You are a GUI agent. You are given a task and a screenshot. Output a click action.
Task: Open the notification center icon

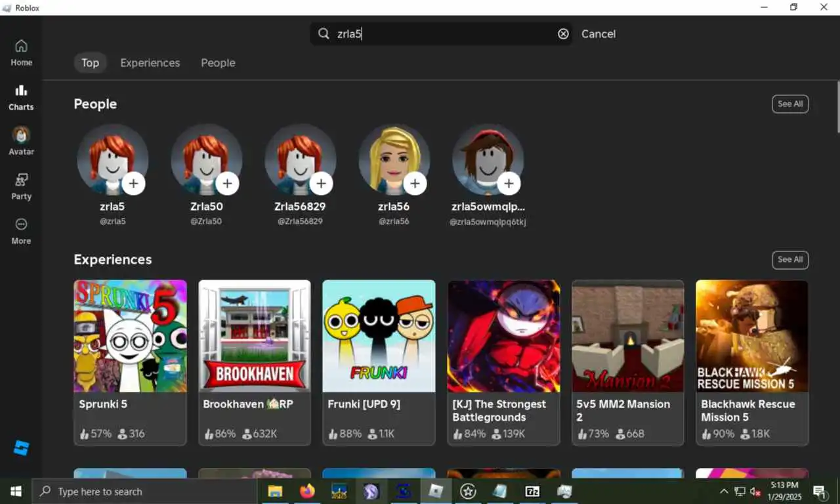(x=819, y=491)
